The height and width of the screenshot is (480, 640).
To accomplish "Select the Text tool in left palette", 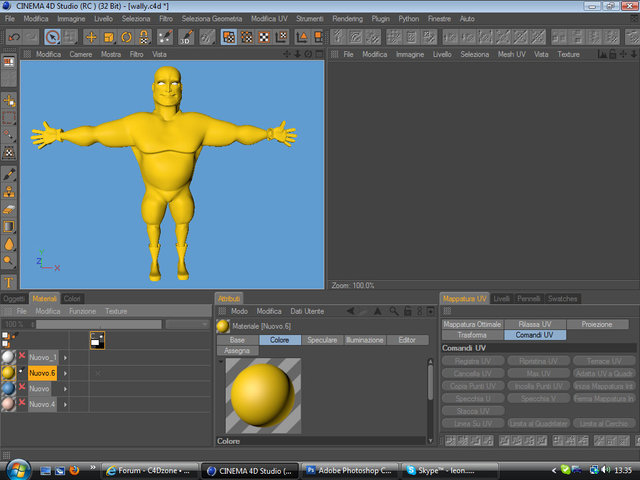I will (x=9, y=282).
